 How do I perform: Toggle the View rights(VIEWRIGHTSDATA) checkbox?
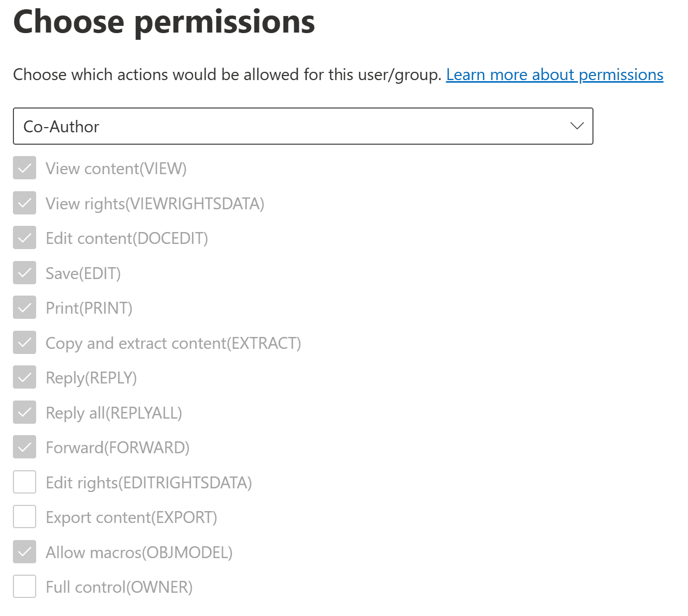(24, 203)
